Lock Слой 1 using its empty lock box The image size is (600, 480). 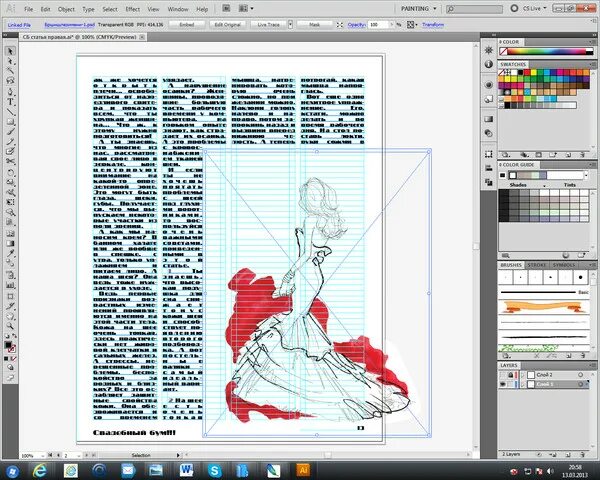(511, 384)
